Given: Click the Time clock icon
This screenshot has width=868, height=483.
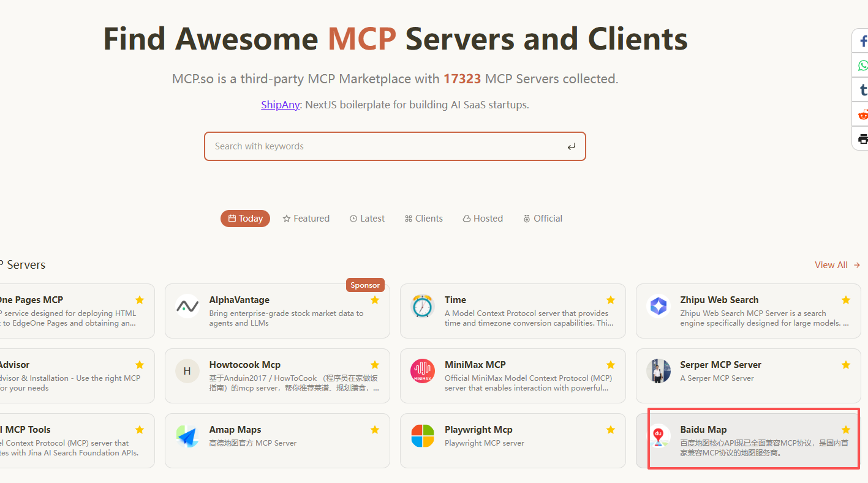Looking at the screenshot, I should 423,306.
